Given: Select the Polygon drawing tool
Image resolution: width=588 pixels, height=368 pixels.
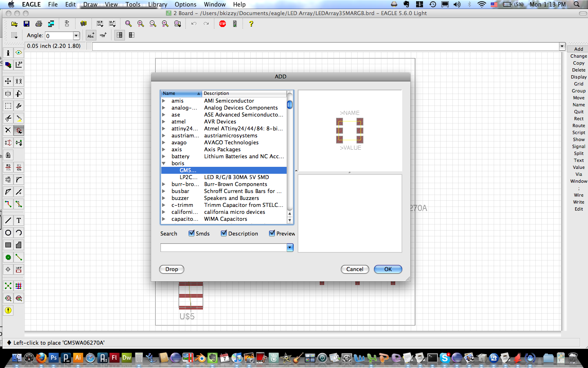Looking at the screenshot, I should click(x=19, y=245).
